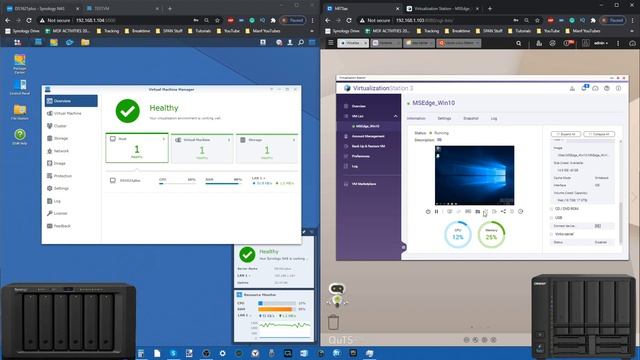
Task: Open Synology DSM search icon
Action: (x=301, y=42)
